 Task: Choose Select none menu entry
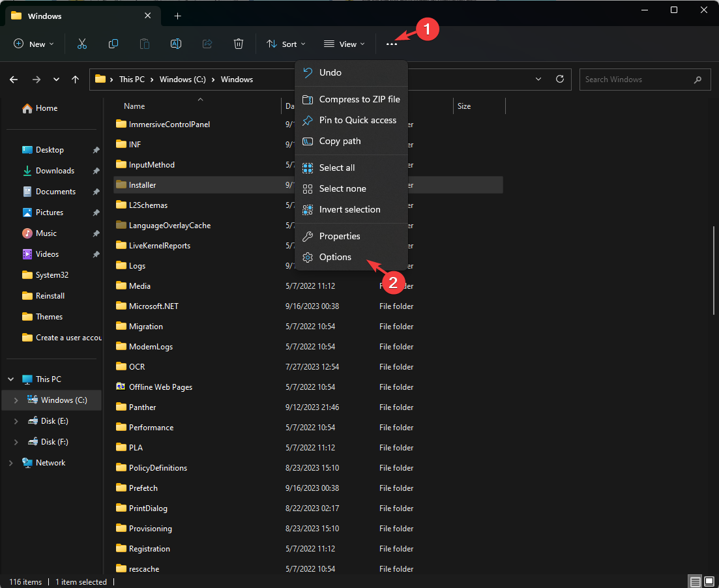(351, 188)
